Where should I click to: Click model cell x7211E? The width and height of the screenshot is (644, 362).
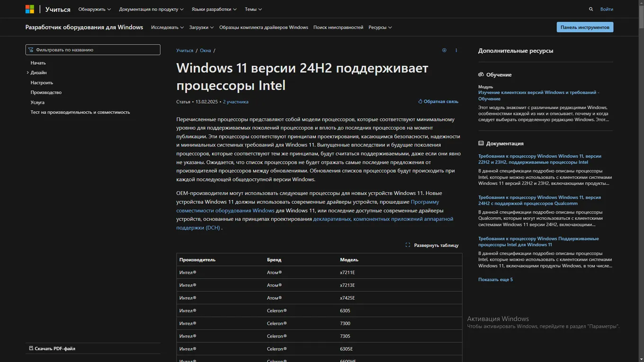[348, 273]
